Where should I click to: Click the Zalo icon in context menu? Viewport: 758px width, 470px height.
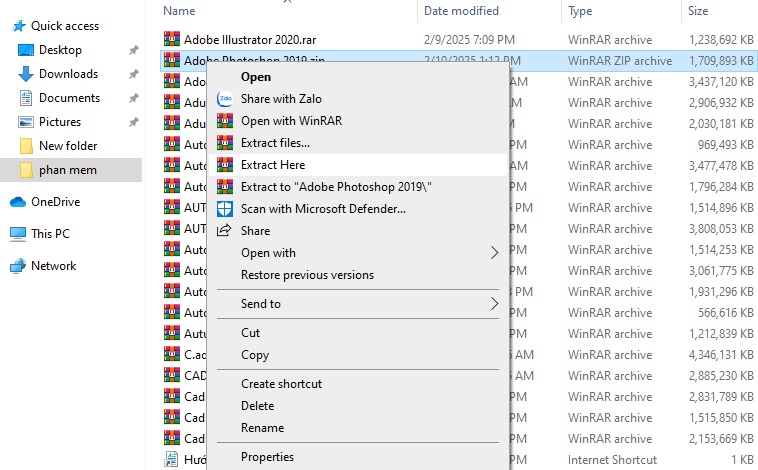[x=225, y=99]
